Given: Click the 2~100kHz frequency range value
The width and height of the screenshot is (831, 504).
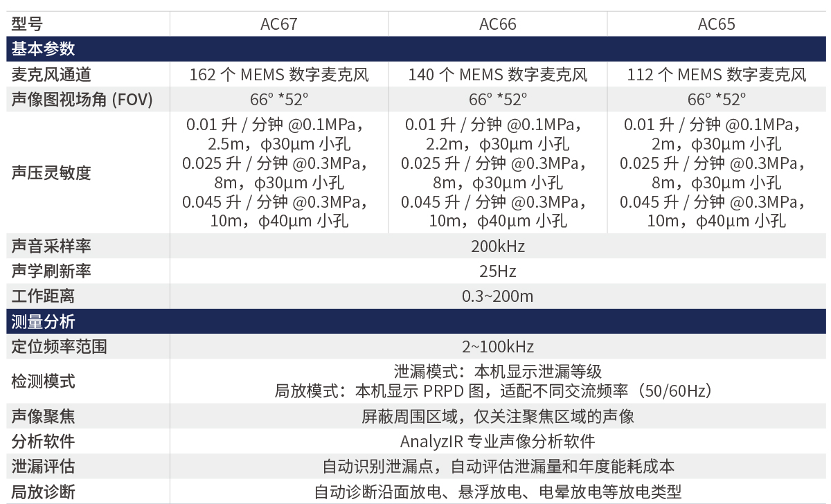Looking at the screenshot, I should tap(497, 347).
